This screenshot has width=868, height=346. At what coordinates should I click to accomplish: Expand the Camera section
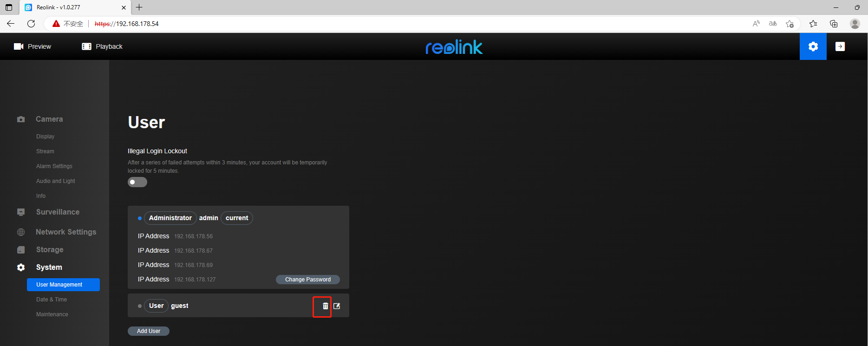[49, 119]
